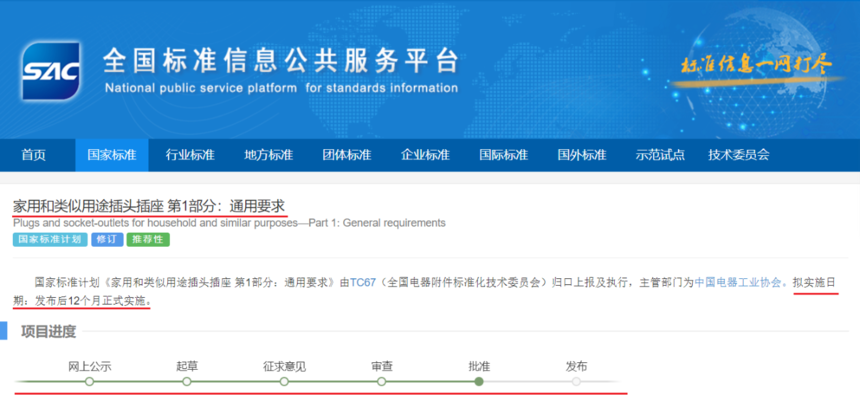Click the 网上公示 progress step circle
Viewport: 860px width, 402px height.
point(89,381)
